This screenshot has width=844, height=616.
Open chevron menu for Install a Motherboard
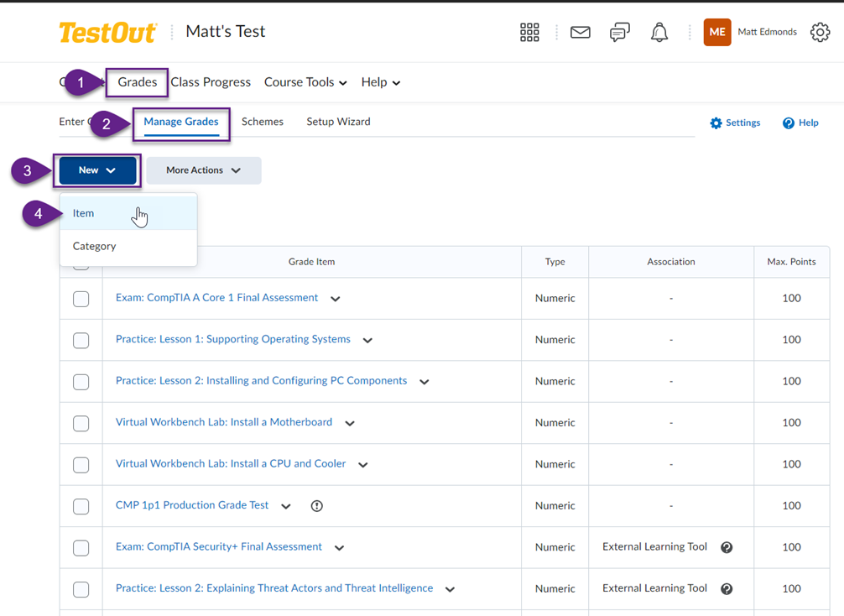point(350,423)
